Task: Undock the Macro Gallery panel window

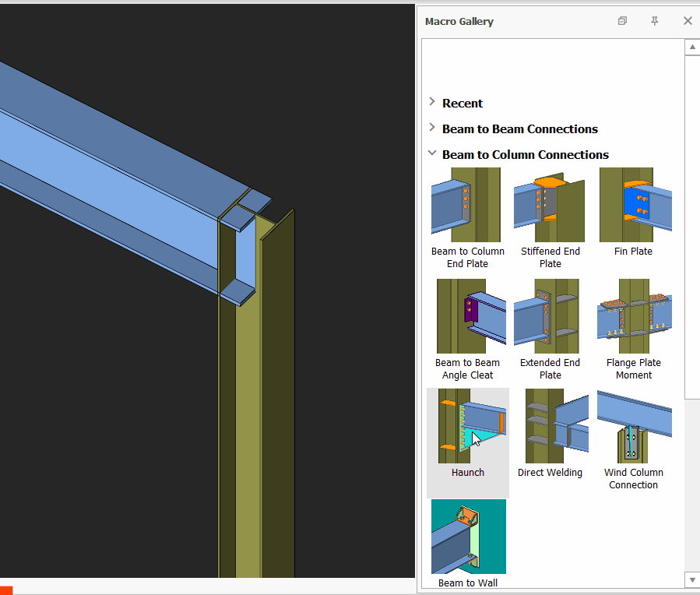Action: click(x=622, y=21)
